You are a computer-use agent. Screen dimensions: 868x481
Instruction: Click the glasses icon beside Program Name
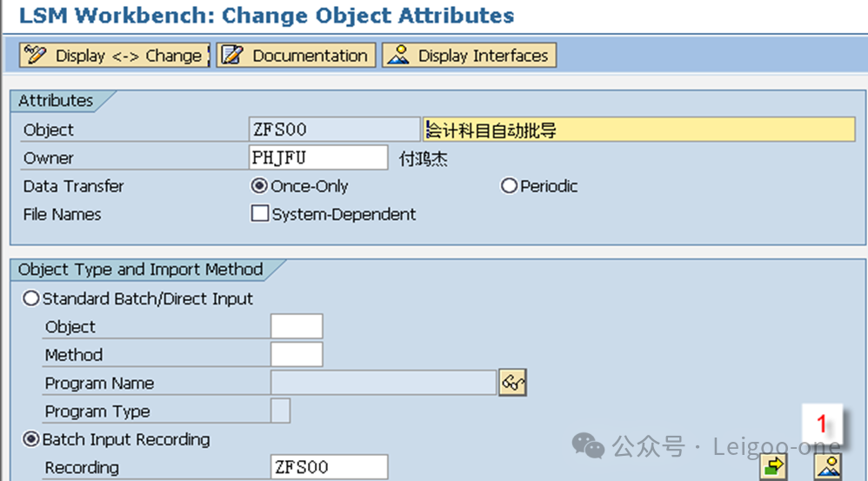(513, 383)
